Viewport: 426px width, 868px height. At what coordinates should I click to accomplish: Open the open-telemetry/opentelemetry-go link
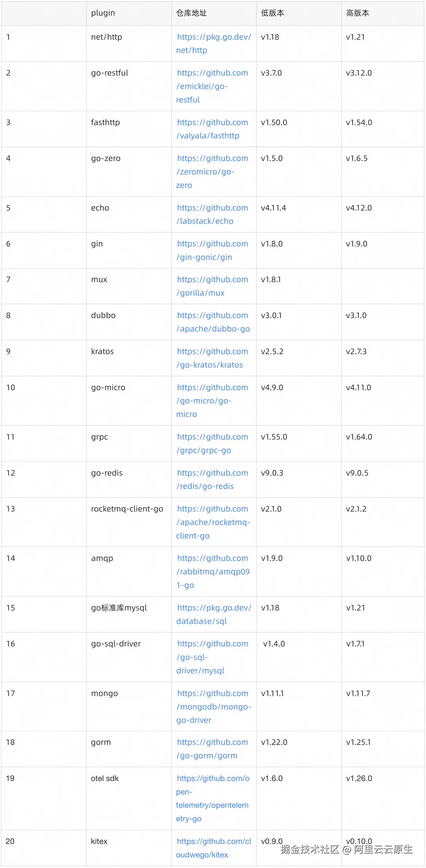coord(213,798)
